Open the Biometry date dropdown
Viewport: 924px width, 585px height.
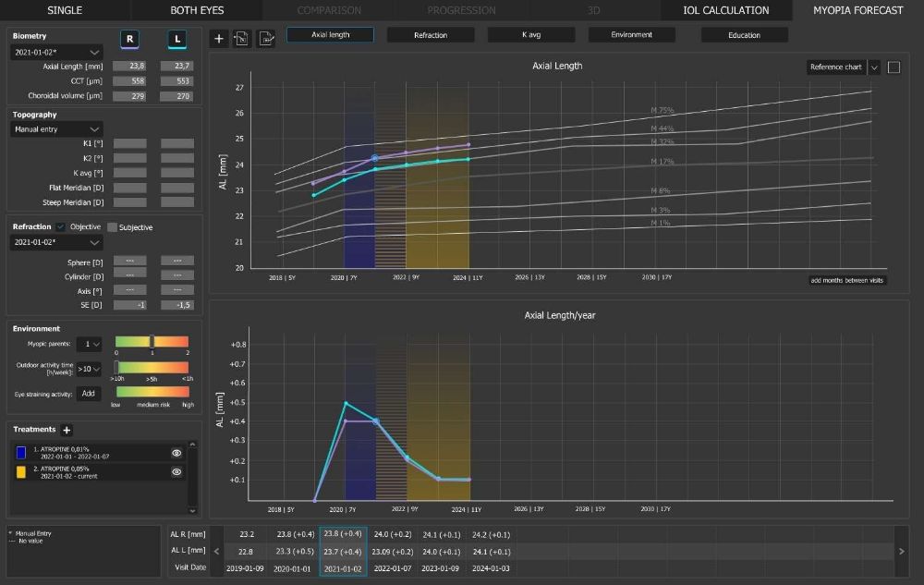(x=56, y=53)
